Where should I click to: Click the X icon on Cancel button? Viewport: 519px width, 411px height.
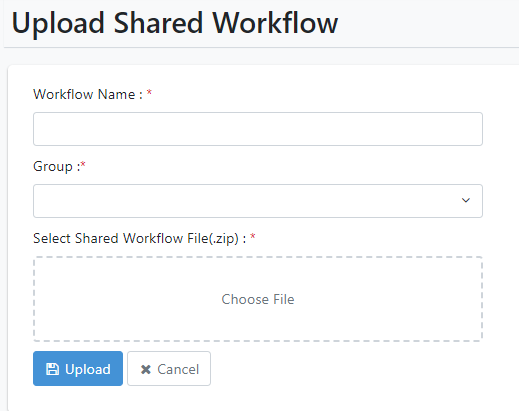146,369
